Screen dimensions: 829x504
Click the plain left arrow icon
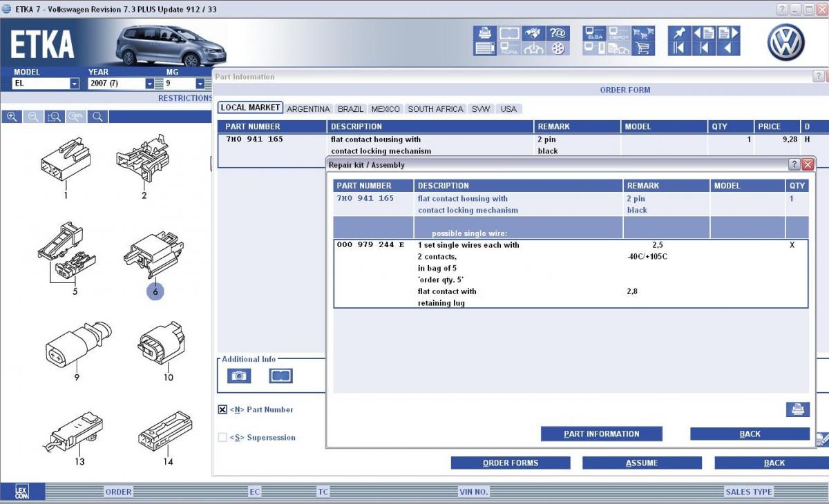(728, 48)
